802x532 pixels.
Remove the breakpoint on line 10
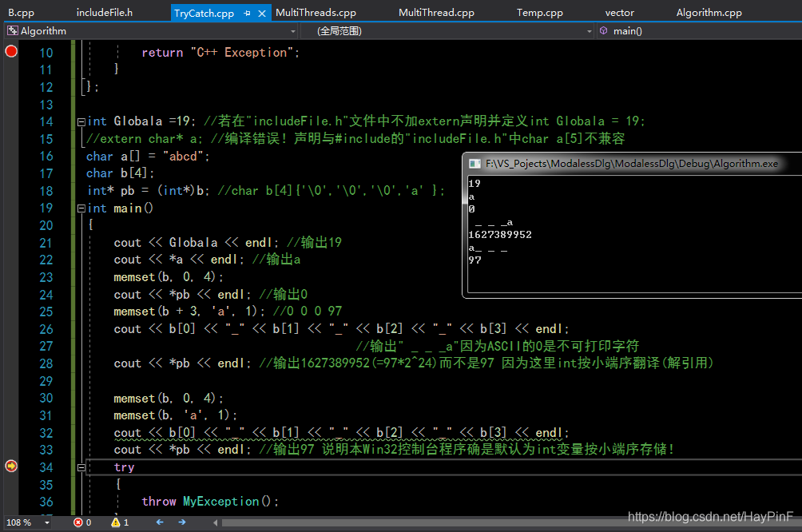click(11, 51)
